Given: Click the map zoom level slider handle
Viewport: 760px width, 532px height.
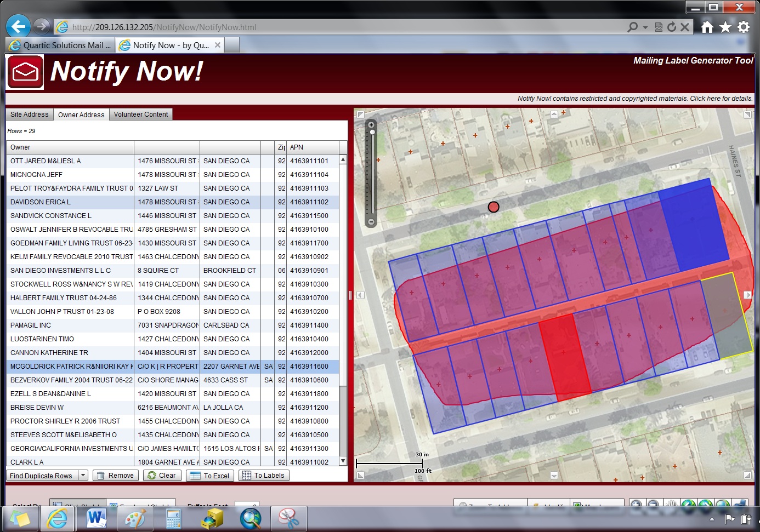Looking at the screenshot, I should [x=372, y=132].
